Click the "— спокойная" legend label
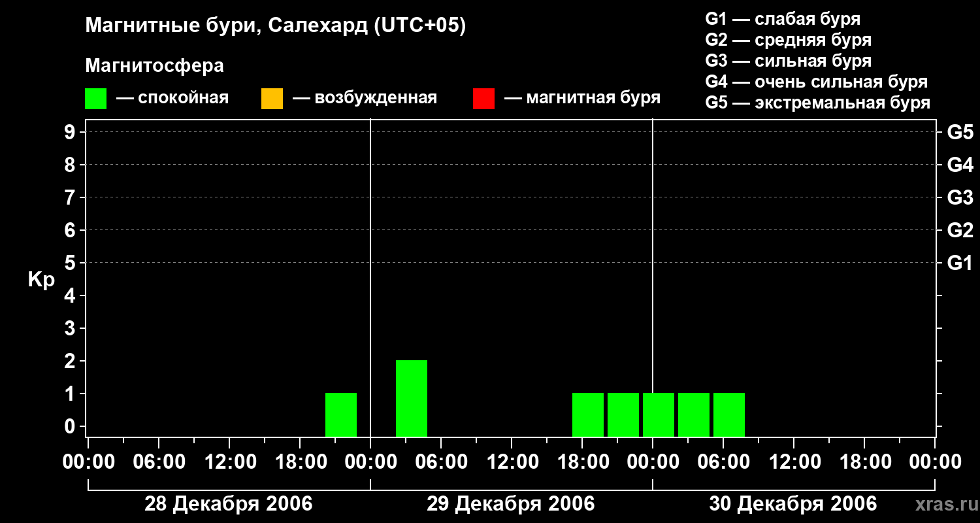The image size is (980, 523). (172, 98)
